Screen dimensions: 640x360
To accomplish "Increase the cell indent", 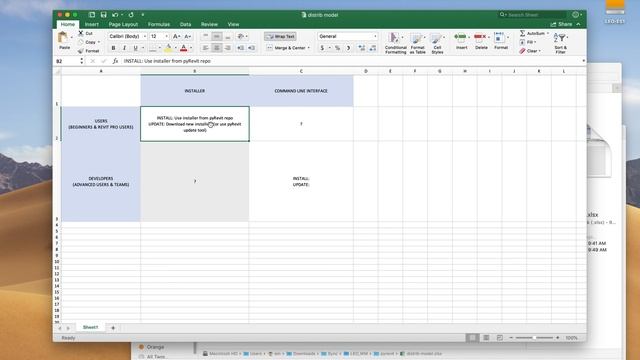I will tap(251, 48).
